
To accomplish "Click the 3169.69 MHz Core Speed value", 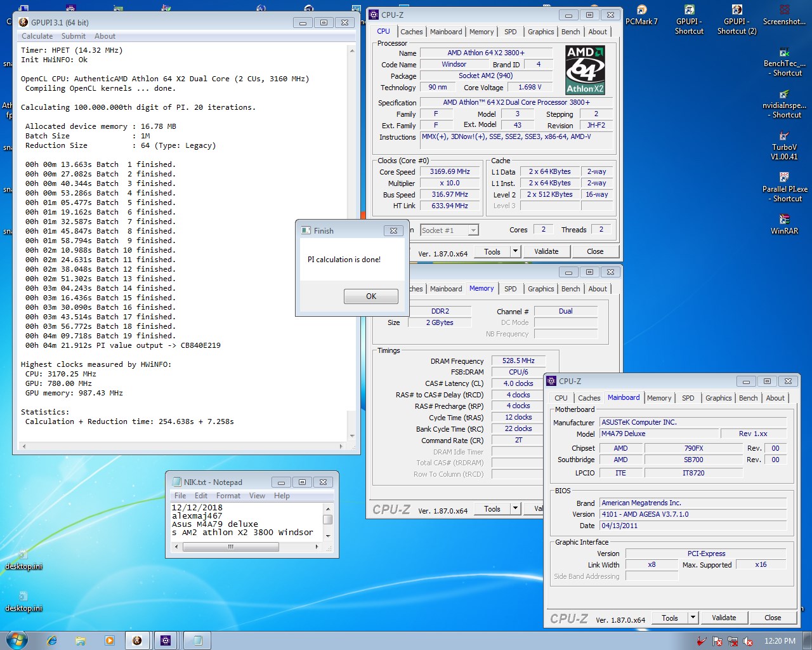I will [450, 171].
